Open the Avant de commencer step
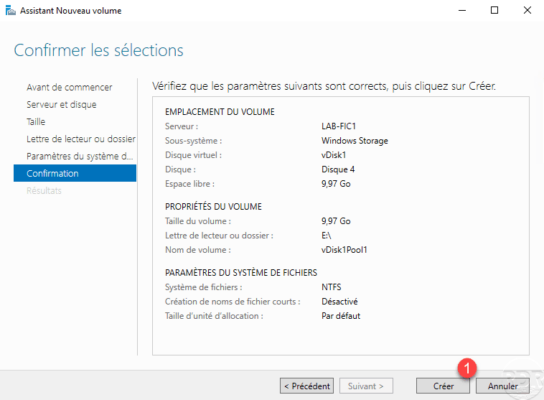Screen dimensions: 544x400 point(69,87)
